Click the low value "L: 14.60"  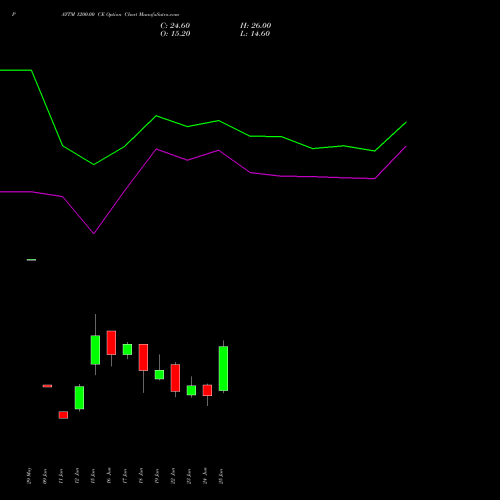point(255,34)
